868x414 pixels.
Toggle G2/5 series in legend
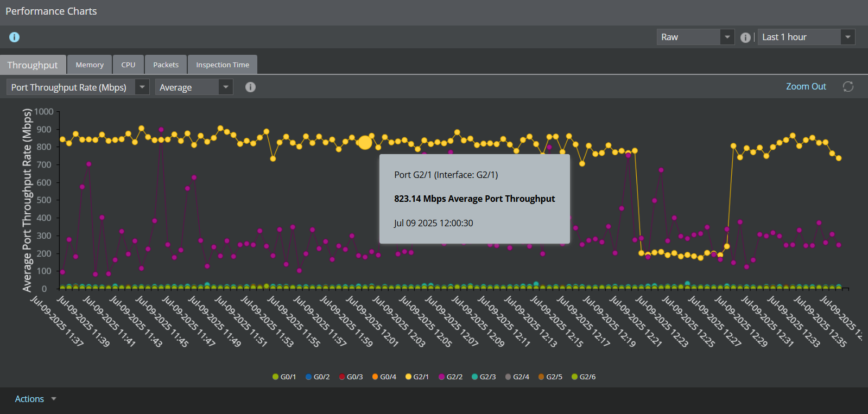550,377
